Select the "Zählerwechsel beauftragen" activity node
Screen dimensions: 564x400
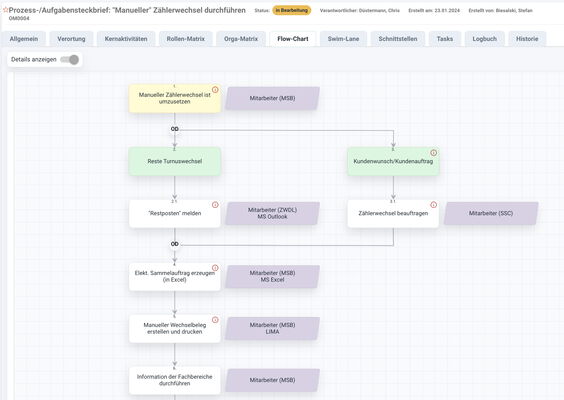393,214
